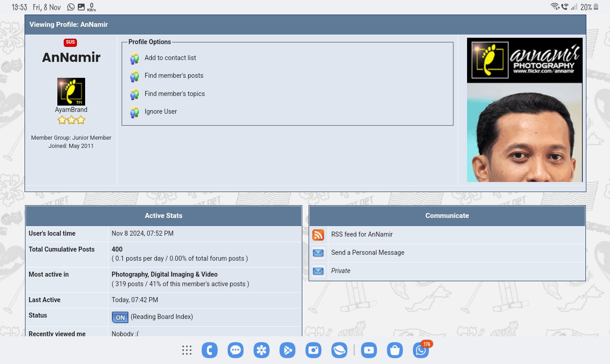
Task: Click the icon beside Find member's posts
Action: 134,76
